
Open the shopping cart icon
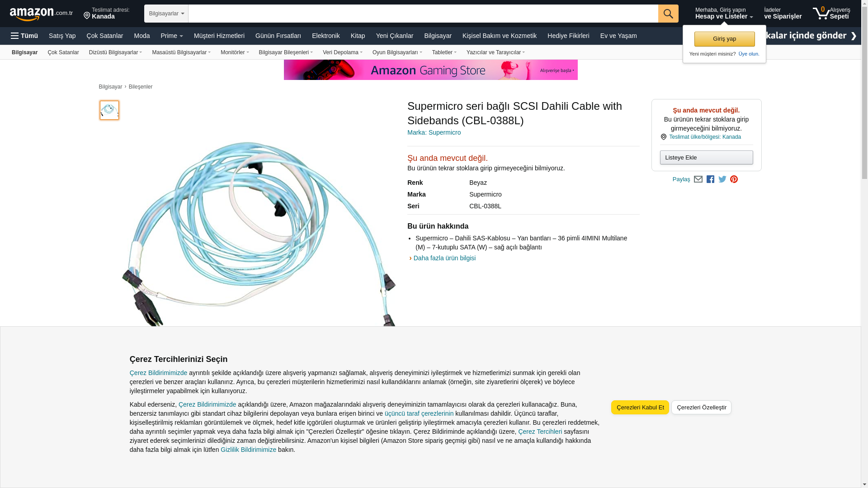[831, 14]
